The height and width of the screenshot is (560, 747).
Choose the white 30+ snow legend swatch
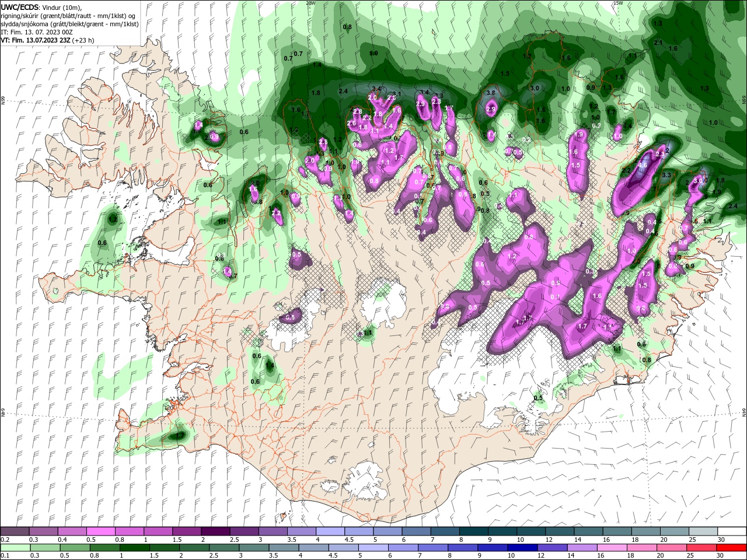coord(731,531)
